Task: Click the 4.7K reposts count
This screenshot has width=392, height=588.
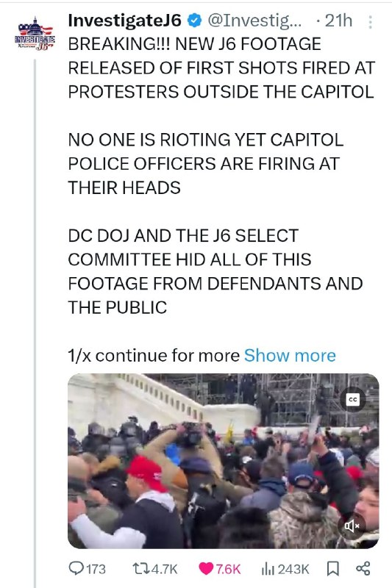Action: 165,569
